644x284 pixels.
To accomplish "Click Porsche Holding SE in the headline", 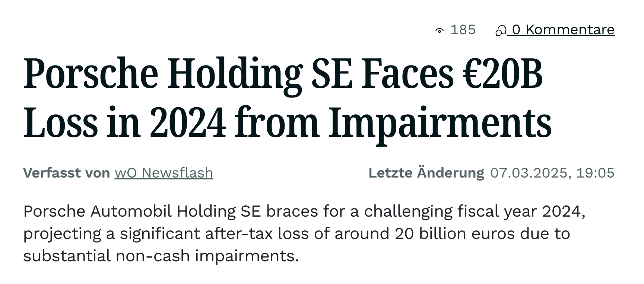I will (x=188, y=74).
